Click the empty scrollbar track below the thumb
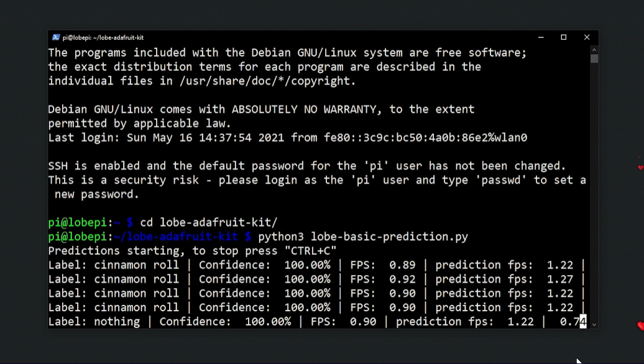644x364 pixels. 594,187
